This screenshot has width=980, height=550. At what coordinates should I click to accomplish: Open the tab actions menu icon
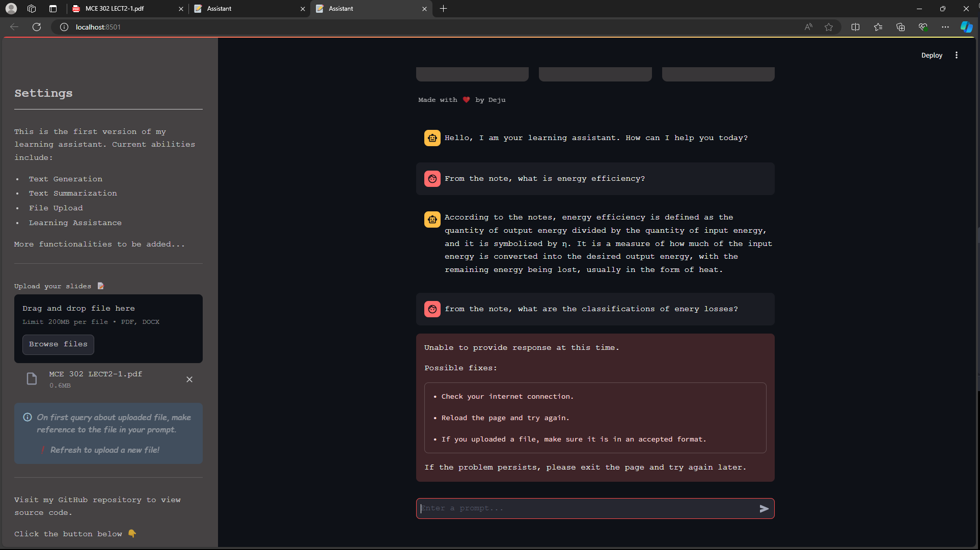point(53,9)
